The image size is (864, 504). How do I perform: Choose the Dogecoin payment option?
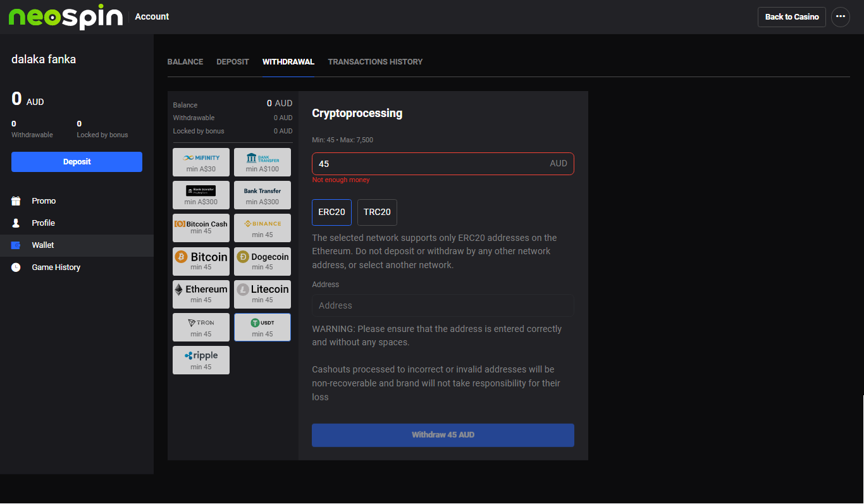tap(262, 261)
